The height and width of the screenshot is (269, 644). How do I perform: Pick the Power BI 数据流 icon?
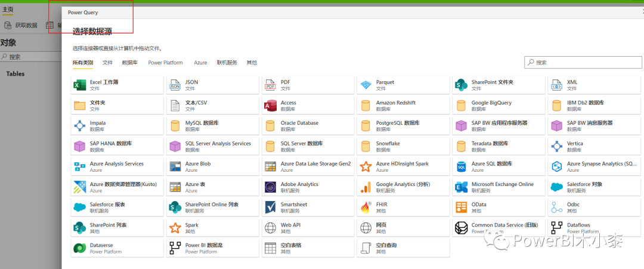point(175,248)
